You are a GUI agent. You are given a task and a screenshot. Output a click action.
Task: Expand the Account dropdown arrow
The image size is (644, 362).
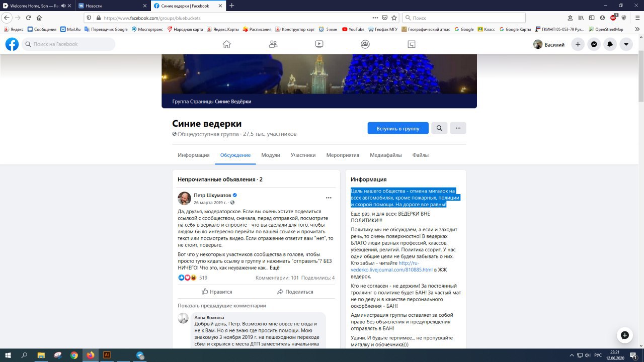(626, 44)
